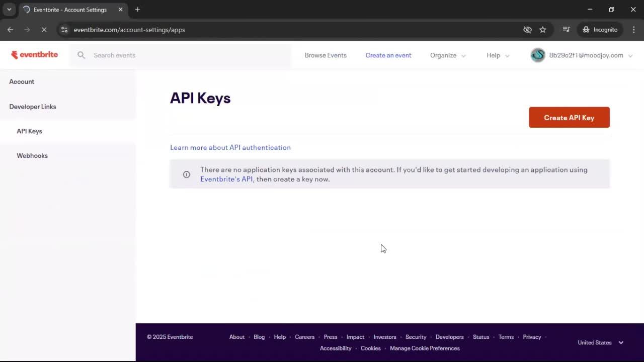The height and width of the screenshot is (362, 644).
Task: Click the info icon in the notice
Action: (187, 174)
